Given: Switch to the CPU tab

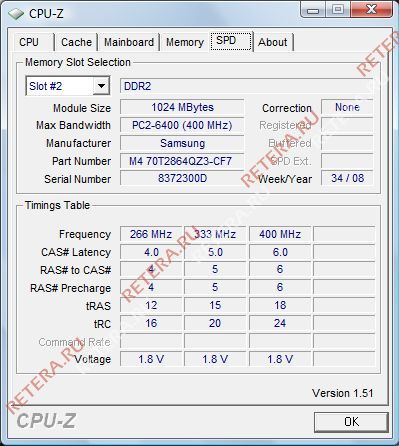Looking at the screenshot, I should click(33, 42).
